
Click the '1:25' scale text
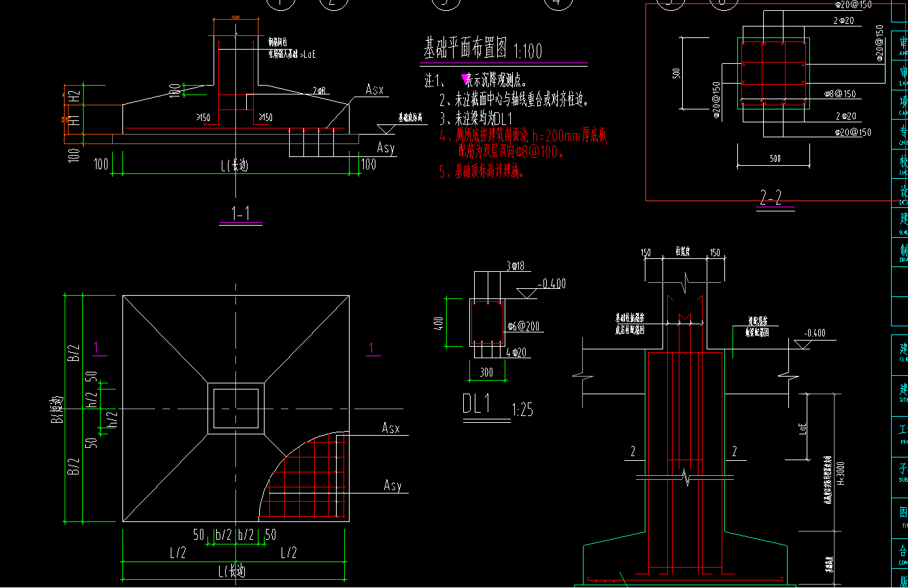pos(522,410)
